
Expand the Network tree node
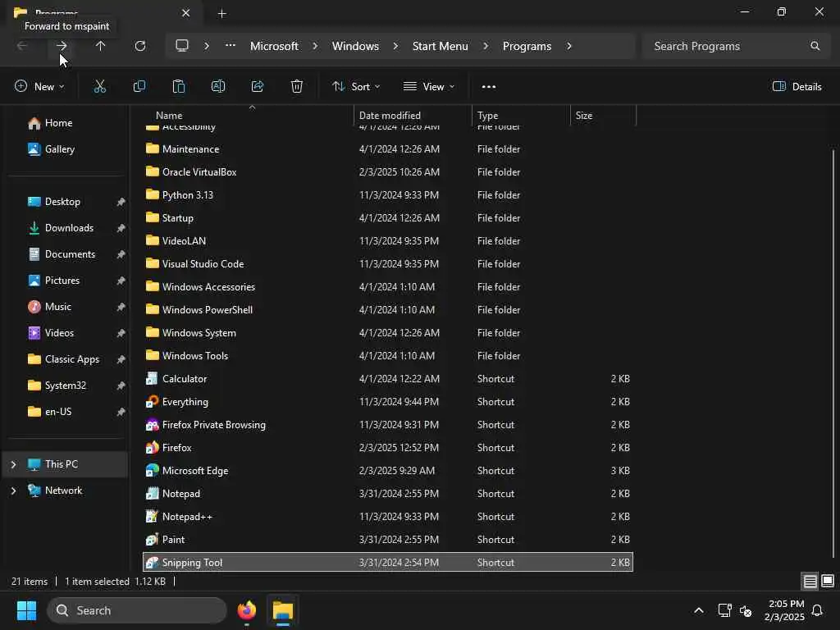click(13, 491)
